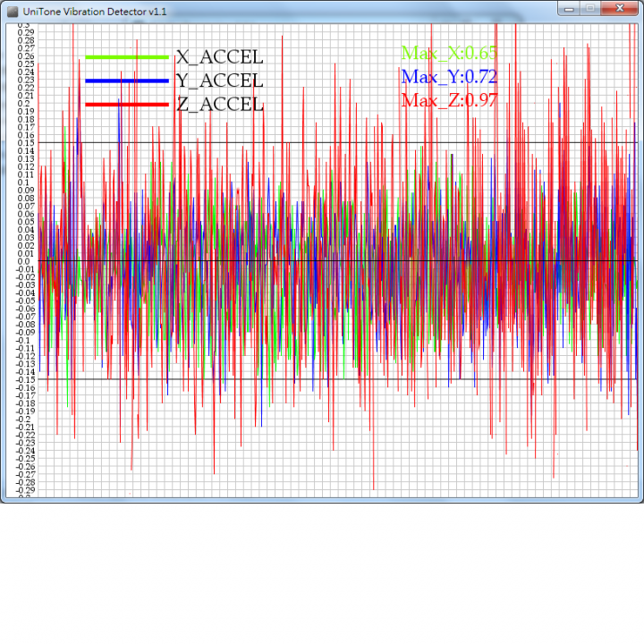This screenshot has height=644, width=644.
Task: Click the 0.1 axis label
Action: point(24,182)
